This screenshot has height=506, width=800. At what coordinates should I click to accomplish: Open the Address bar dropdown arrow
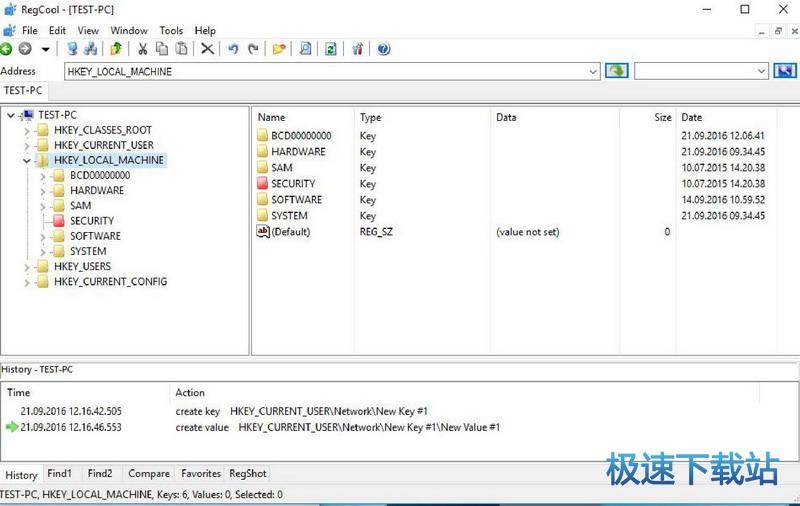pyautogui.click(x=593, y=71)
